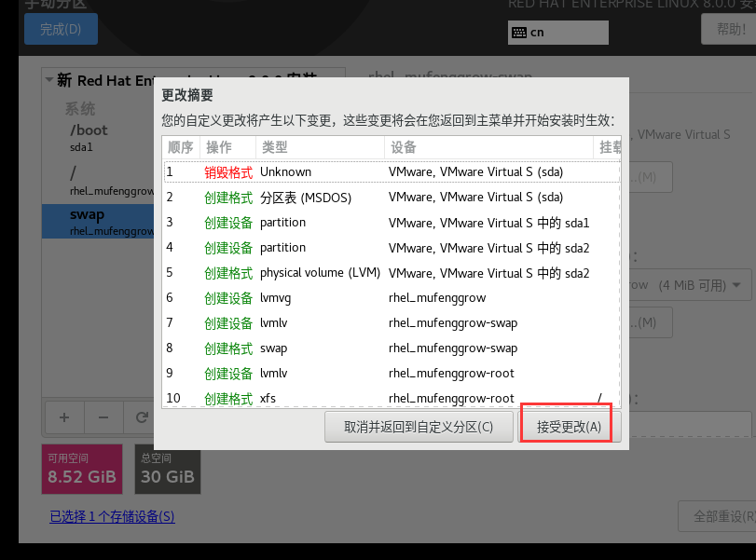Click the 类型 column header
This screenshot has height=560, width=756.
[x=320, y=147]
